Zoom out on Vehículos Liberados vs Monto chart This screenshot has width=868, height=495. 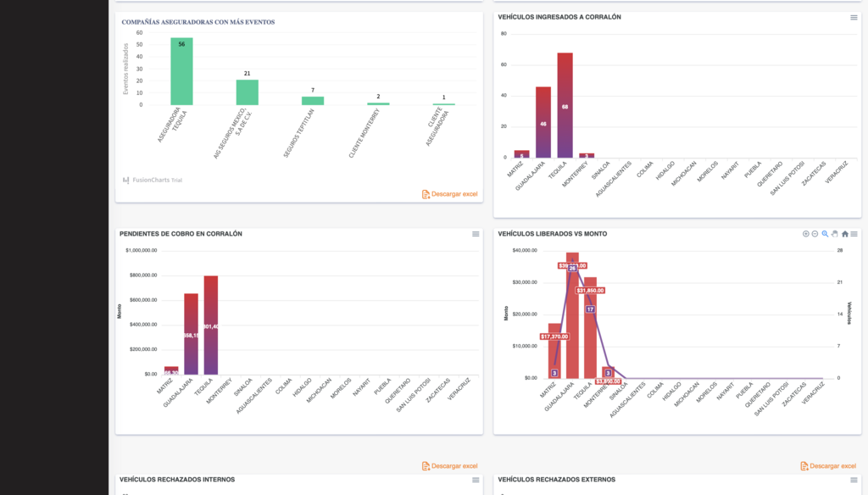coord(815,234)
